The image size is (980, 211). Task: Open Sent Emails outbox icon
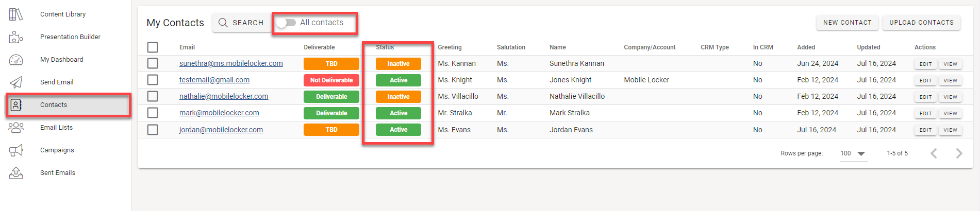[16, 173]
